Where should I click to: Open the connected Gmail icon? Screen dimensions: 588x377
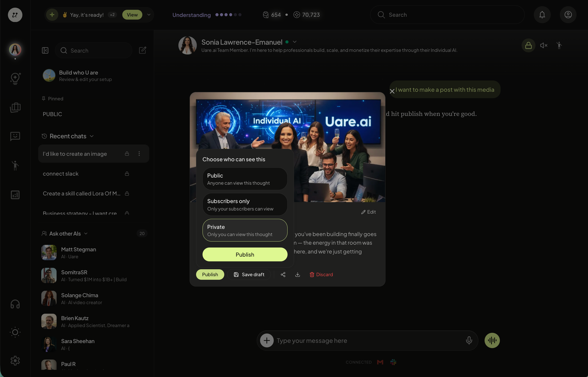(380, 362)
